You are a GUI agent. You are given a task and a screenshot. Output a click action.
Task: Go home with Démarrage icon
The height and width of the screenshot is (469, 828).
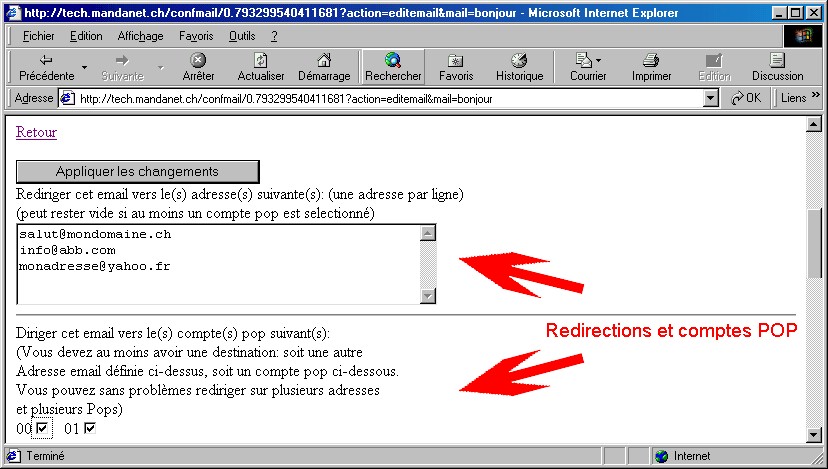[323, 61]
